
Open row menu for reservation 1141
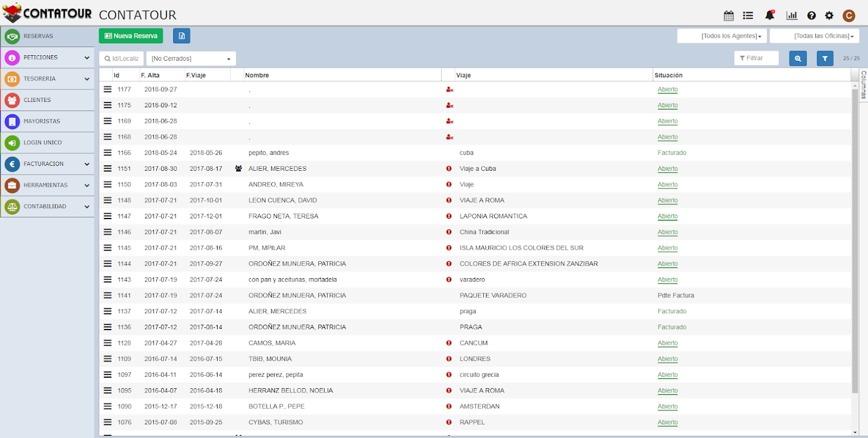click(x=107, y=296)
